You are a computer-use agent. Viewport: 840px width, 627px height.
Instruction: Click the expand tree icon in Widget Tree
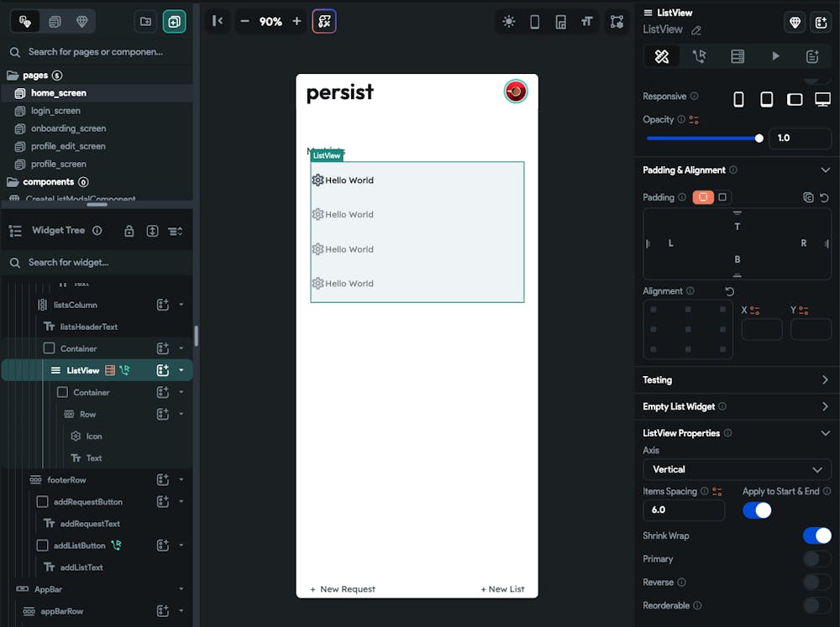[x=153, y=231]
